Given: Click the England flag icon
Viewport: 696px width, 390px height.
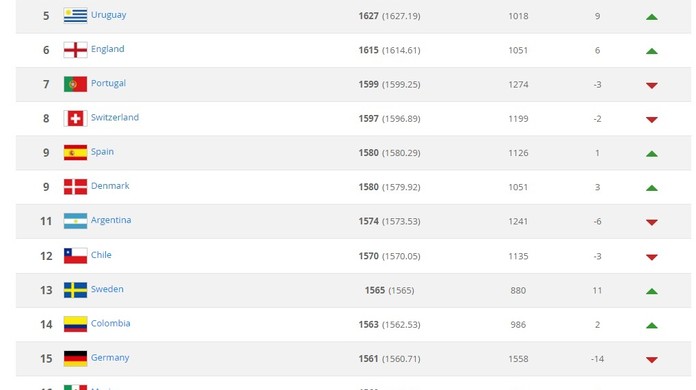Looking at the screenshot, I should [75, 50].
